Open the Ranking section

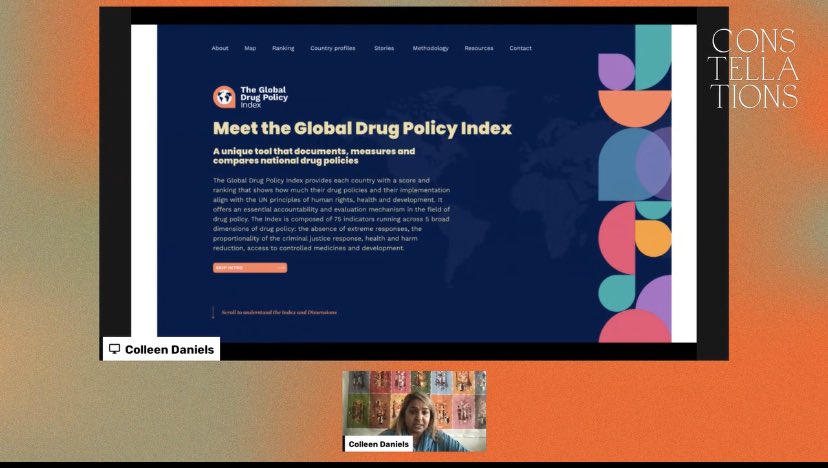283,48
